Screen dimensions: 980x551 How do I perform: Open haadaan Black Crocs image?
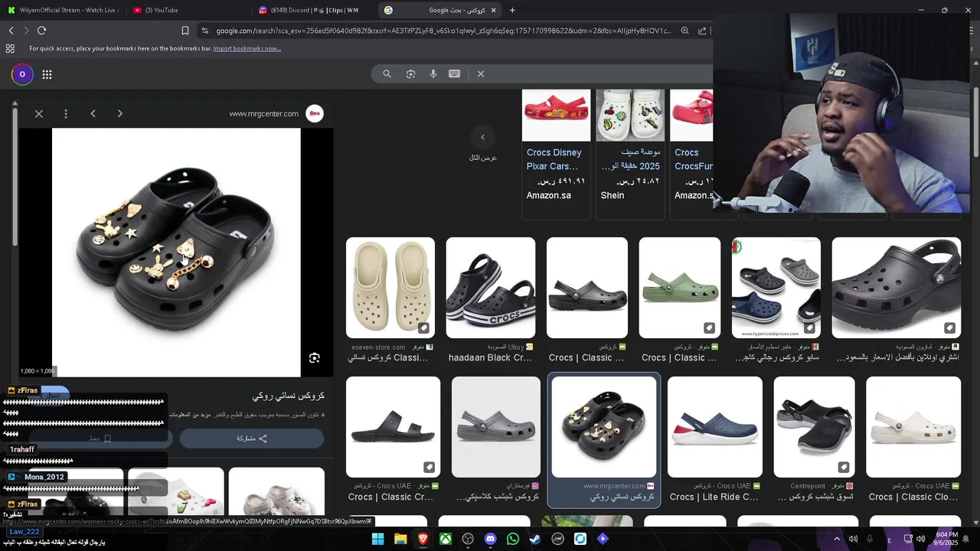(491, 288)
